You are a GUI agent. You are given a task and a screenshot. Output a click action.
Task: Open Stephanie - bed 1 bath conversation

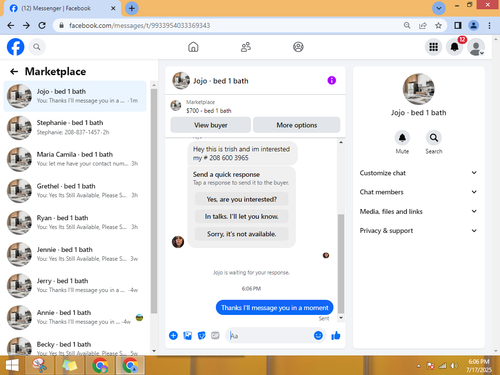click(x=75, y=127)
